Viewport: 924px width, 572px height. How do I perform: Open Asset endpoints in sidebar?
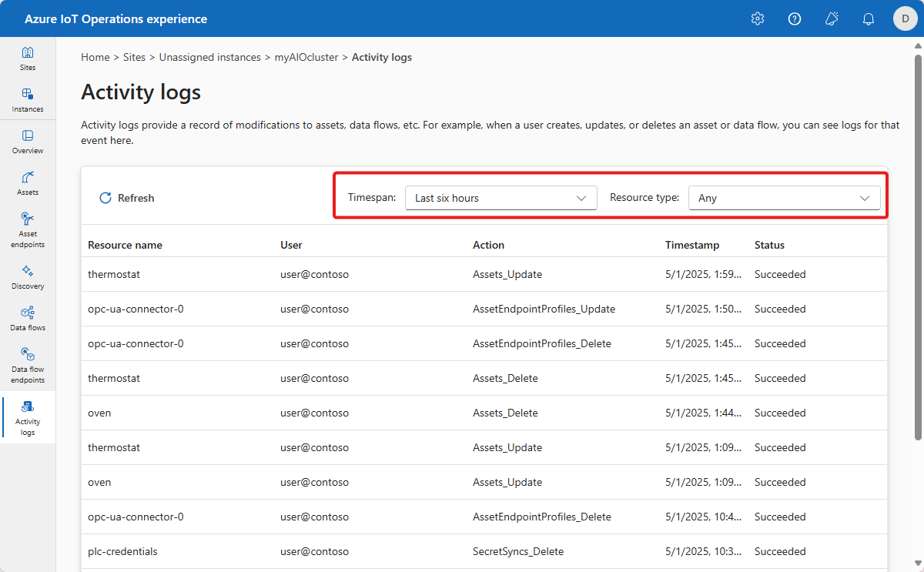pyautogui.click(x=28, y=229)
